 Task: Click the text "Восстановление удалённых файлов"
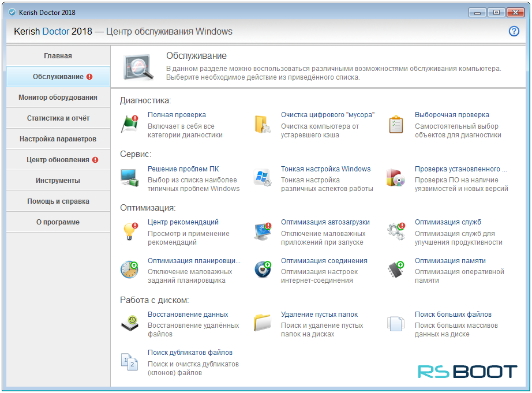point(193,330)
